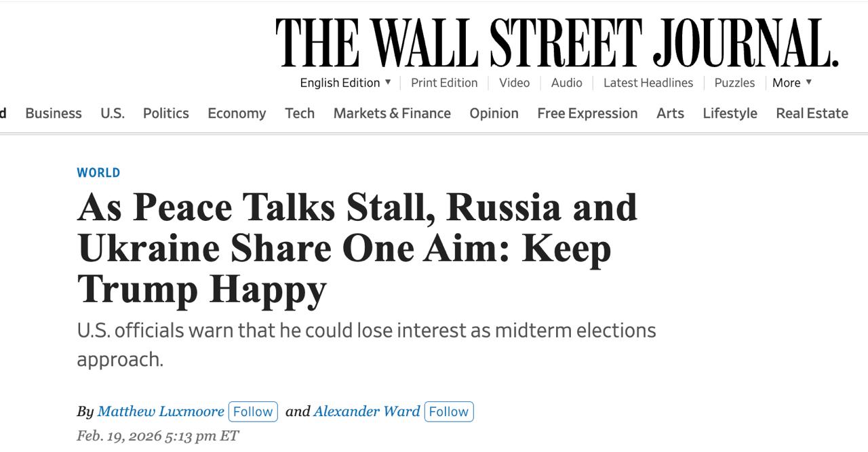Follow author Matthew Luxmoore
Screen dimensions: 868x452
click(x=253, y=411)
